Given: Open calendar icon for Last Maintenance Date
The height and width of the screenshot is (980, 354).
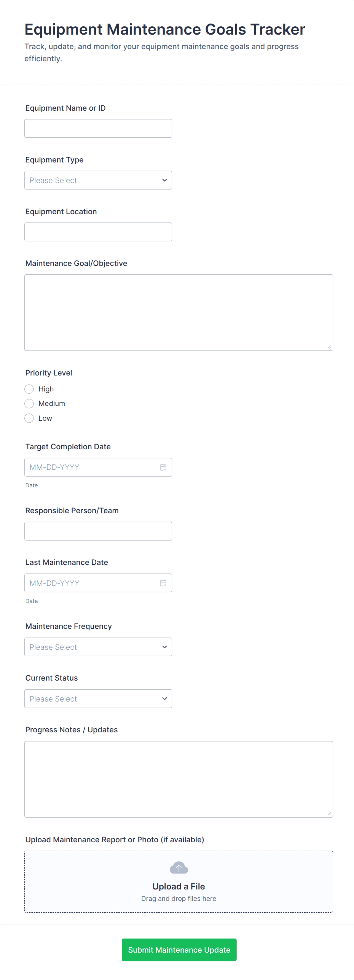Looking at the screenshot, I should [x=163, y=583].
